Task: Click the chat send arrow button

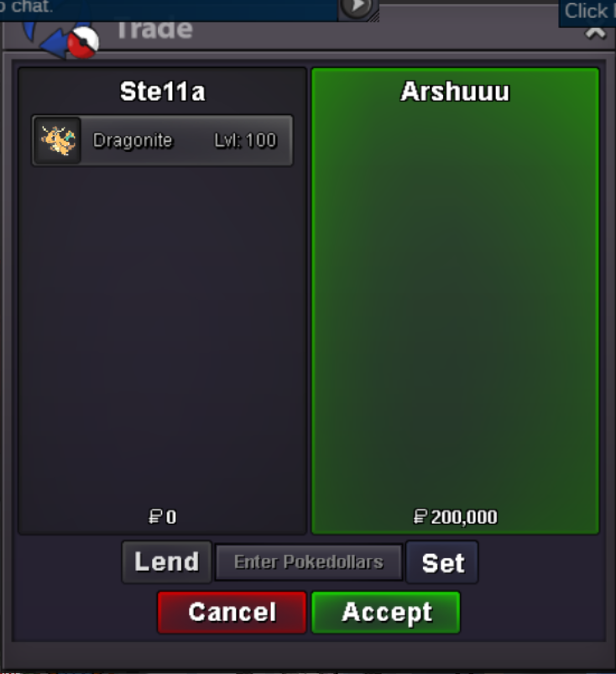Action: 357,8
